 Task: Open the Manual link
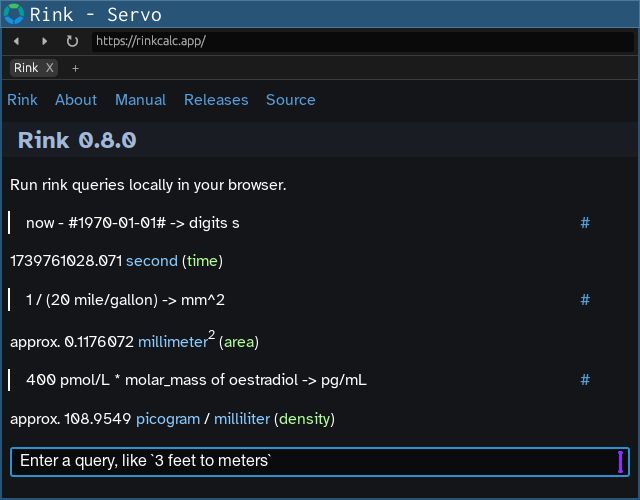point(140,100)
